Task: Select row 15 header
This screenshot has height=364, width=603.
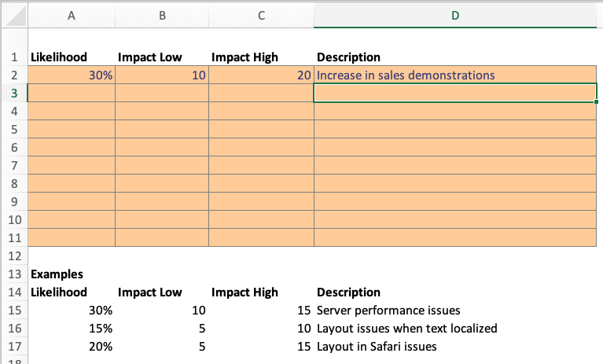Action: coord(14,311)
